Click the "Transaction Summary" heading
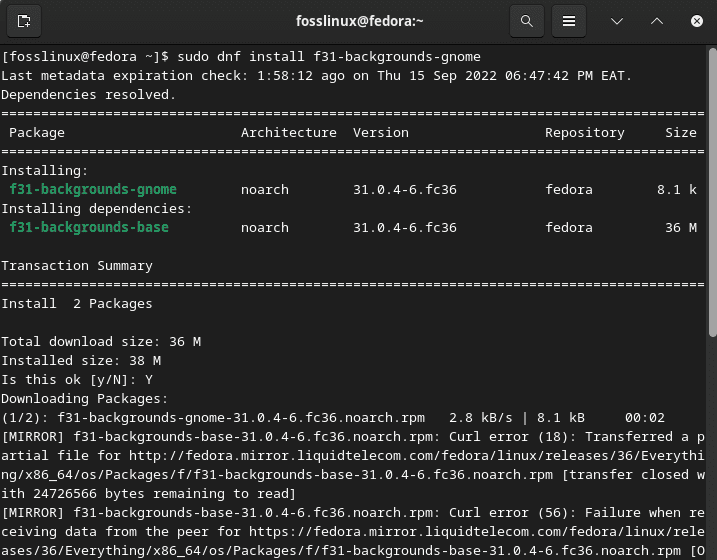717x560 pixels. [x=77, y=266]
